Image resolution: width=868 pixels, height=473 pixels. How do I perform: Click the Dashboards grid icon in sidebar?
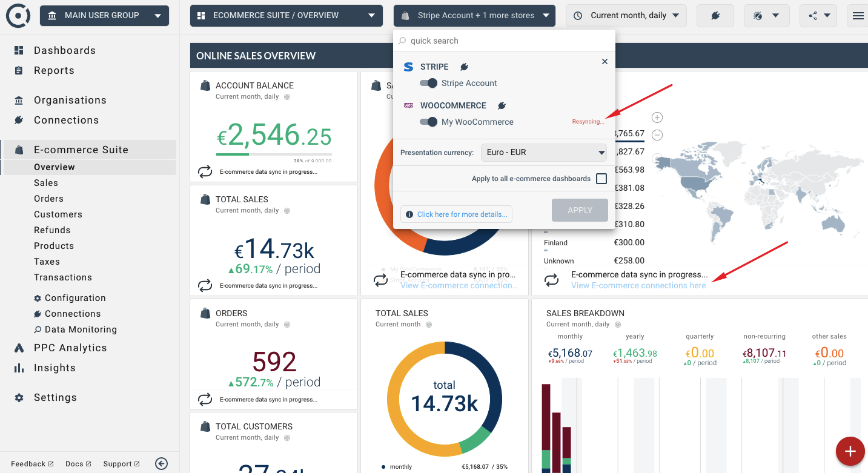(19, 50)
